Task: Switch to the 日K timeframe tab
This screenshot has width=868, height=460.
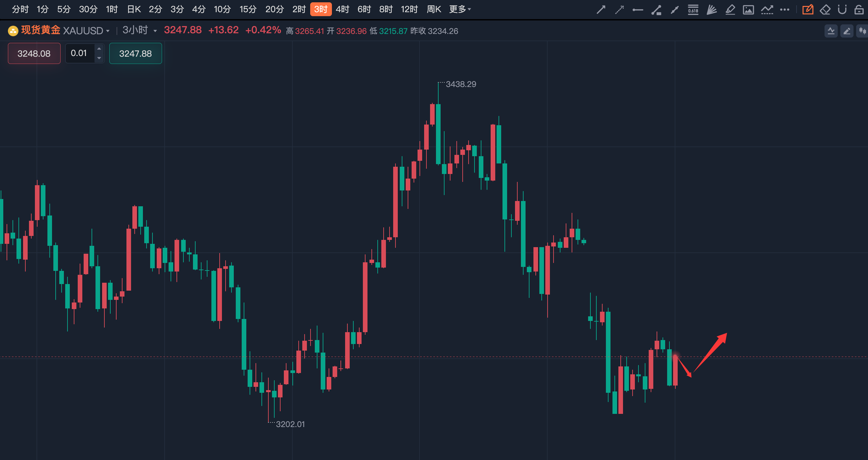Action: [x=133, y=10]
